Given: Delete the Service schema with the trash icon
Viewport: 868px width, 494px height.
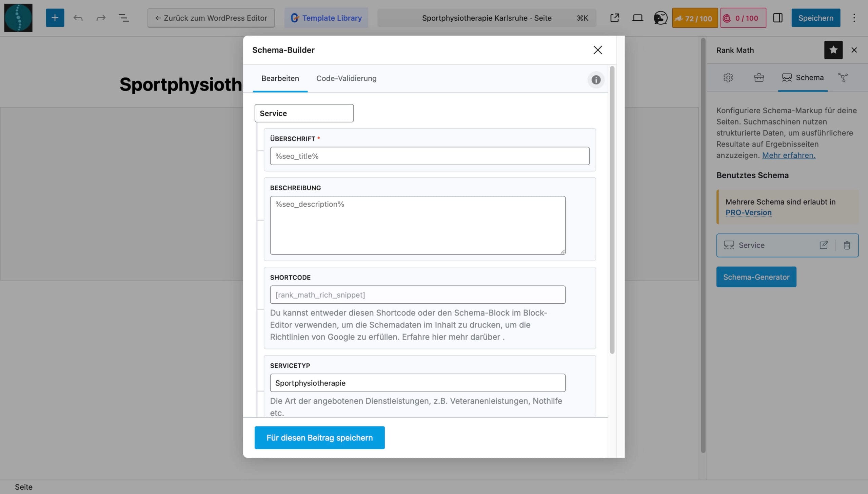Looking at the screenshot, I should [x=847, y=245].
